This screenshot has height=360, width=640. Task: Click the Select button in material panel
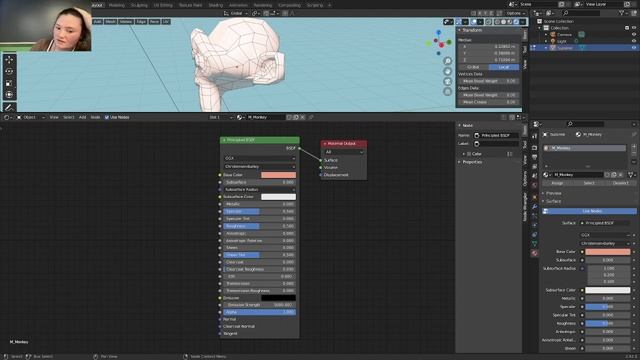[589, 183]
